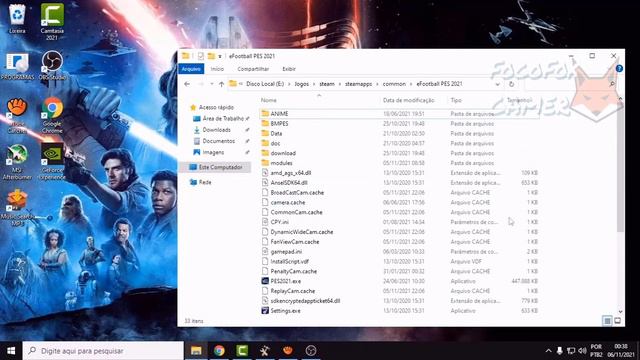Image resolution: width=640 pixels, height=360 pixels.
Task: Open OBS Studio from the taskbar
Action: click(x=311, y=351)
